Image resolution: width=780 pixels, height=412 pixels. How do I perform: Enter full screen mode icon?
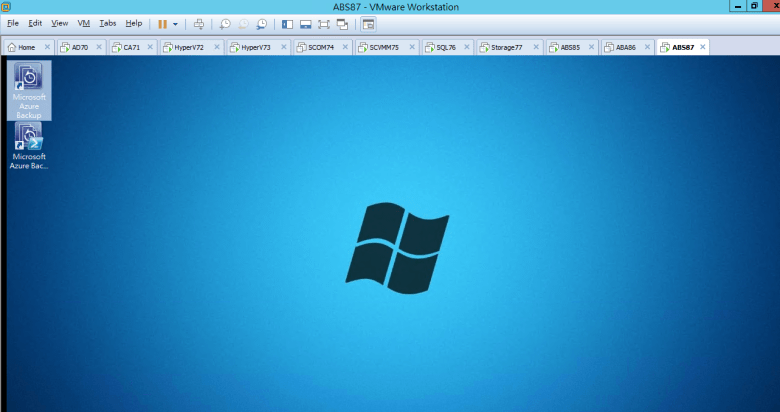(x=324, y=23)
